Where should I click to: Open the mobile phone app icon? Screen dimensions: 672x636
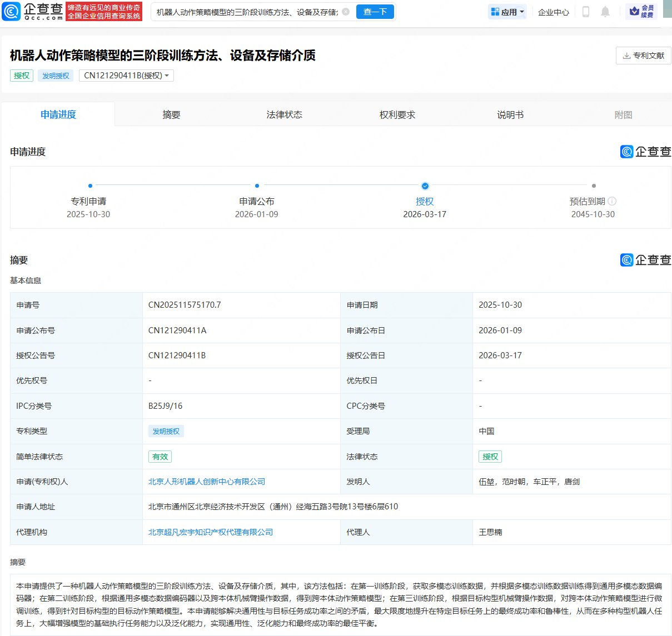(585, 12)
